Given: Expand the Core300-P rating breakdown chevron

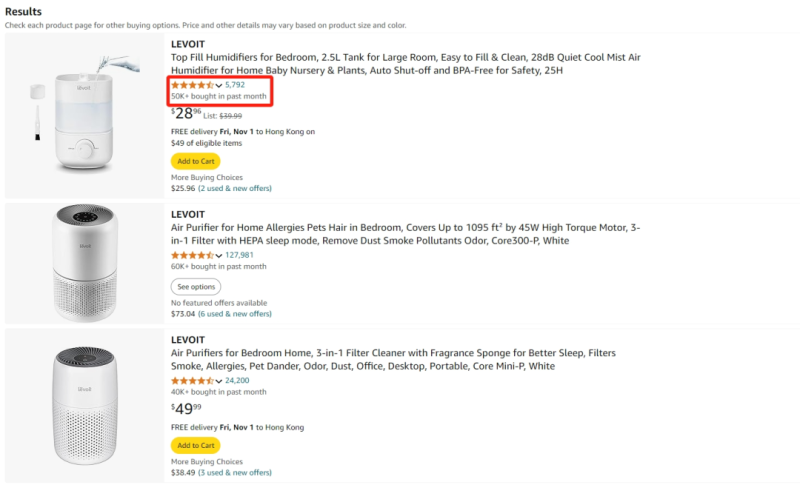Looking at the screenshot, I should 219,255.
